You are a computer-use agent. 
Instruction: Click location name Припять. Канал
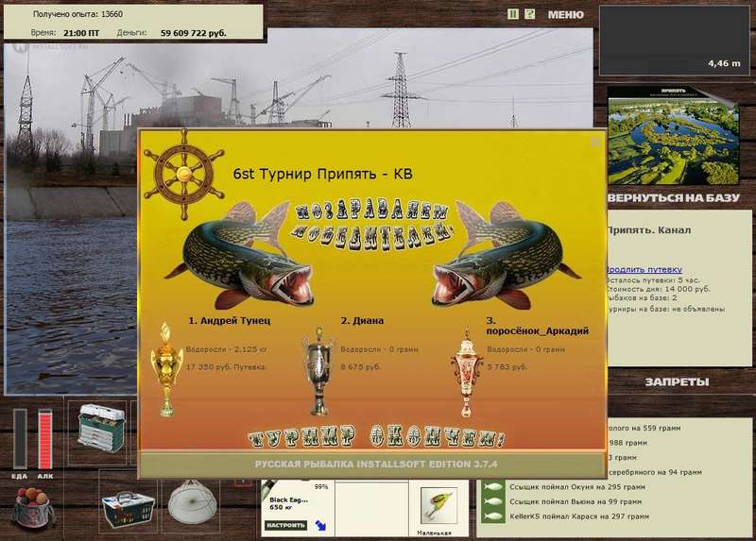tap(648, 230)
